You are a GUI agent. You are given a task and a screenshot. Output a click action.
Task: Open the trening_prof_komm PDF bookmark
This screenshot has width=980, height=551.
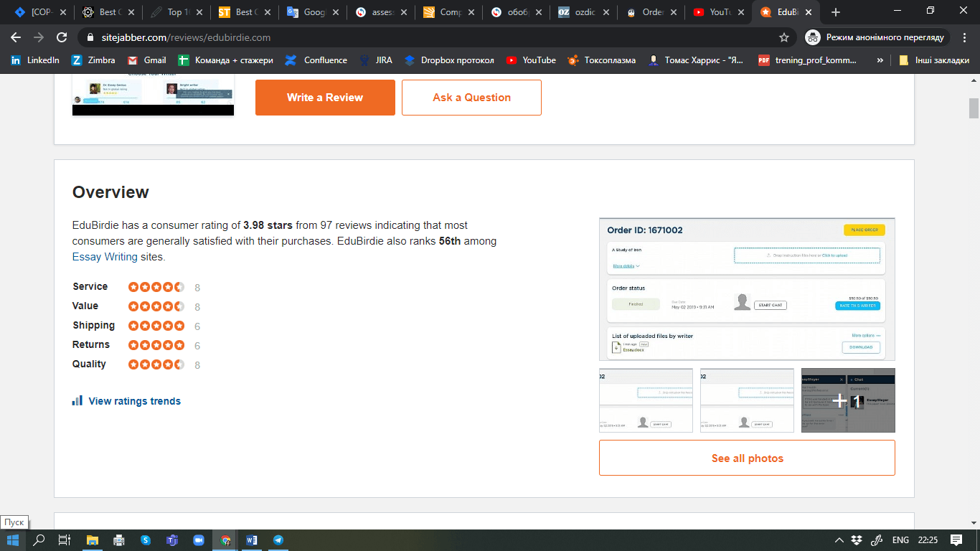807,60
